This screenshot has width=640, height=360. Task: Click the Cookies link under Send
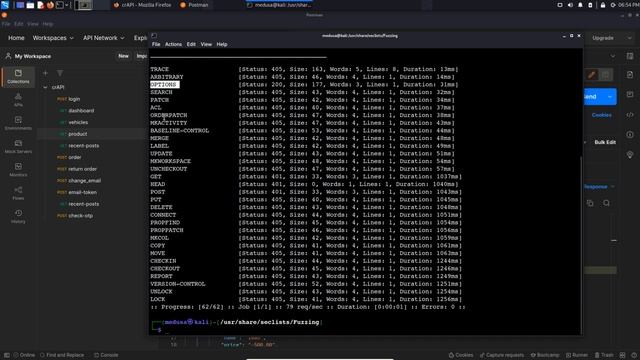(x=602, y=115)
